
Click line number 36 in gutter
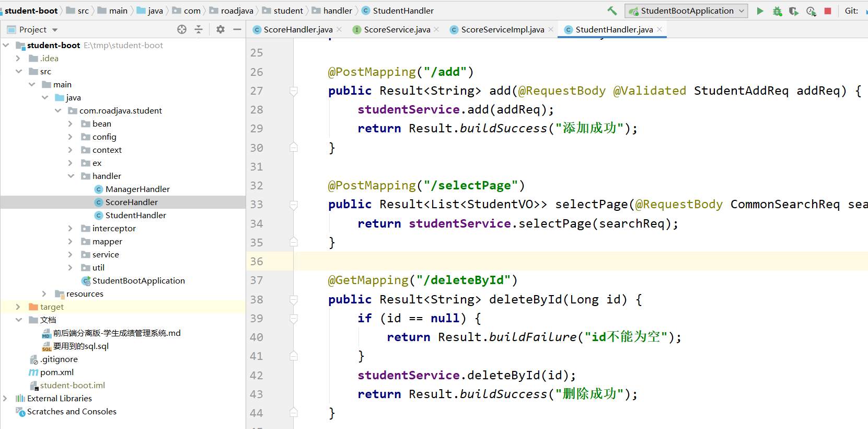coord(257,262)
